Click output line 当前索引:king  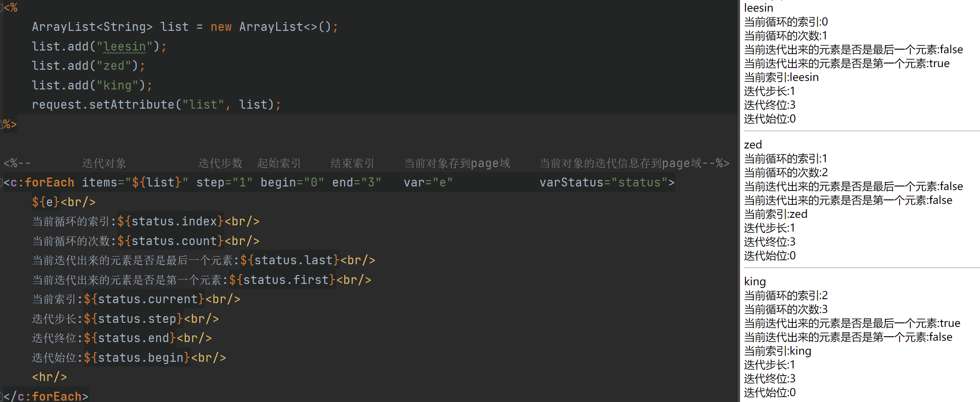[x=777, y=351]
